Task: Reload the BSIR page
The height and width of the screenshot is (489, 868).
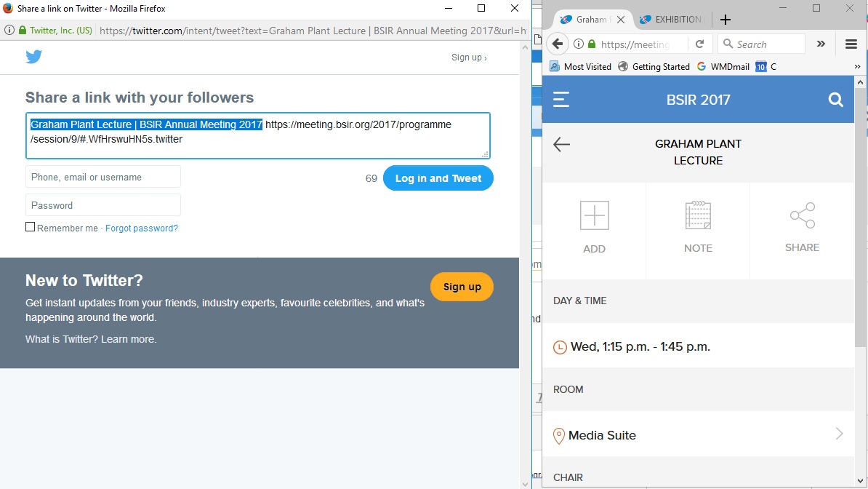Action: tap(700, 44)
